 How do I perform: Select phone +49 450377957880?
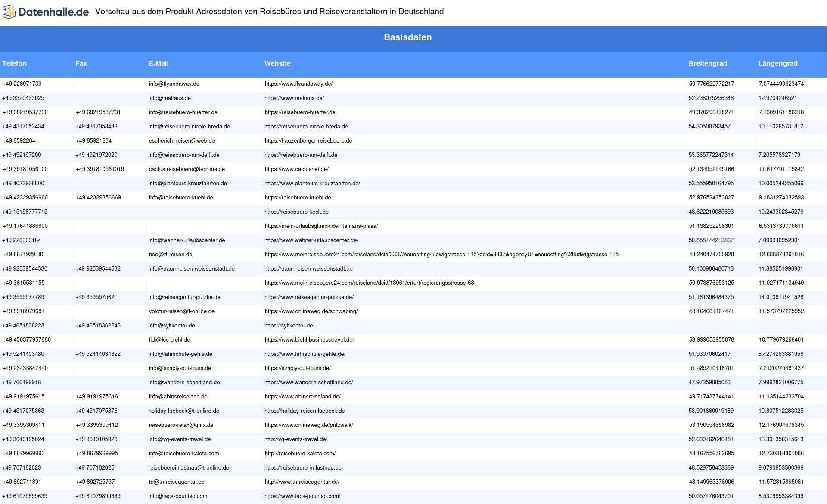click(x=27, y=340)
